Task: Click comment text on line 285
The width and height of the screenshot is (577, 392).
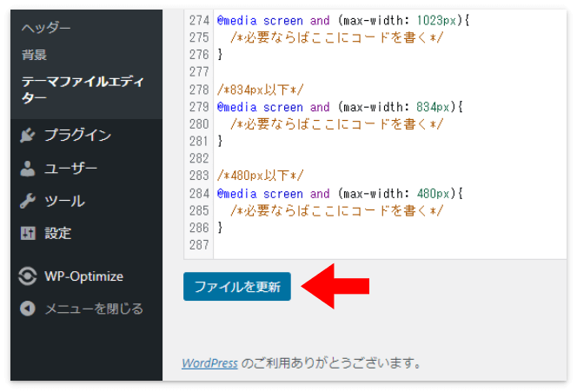Action: tap(336, 210)
